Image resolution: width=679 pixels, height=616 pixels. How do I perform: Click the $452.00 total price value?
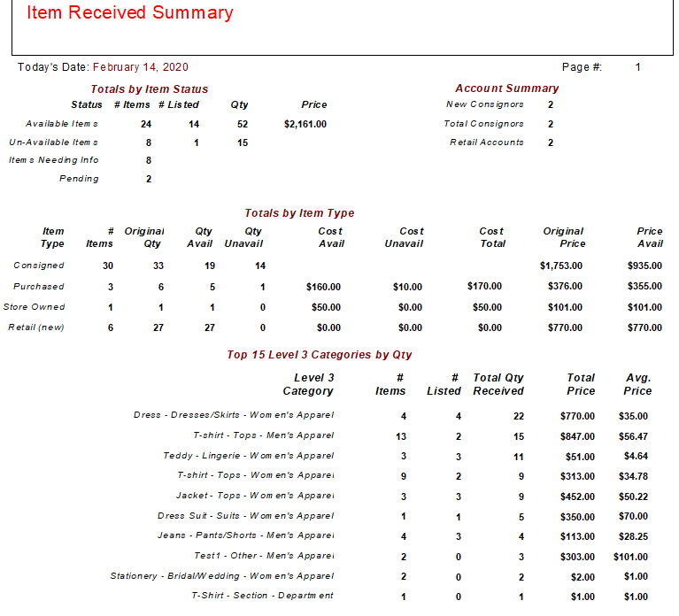577,497
